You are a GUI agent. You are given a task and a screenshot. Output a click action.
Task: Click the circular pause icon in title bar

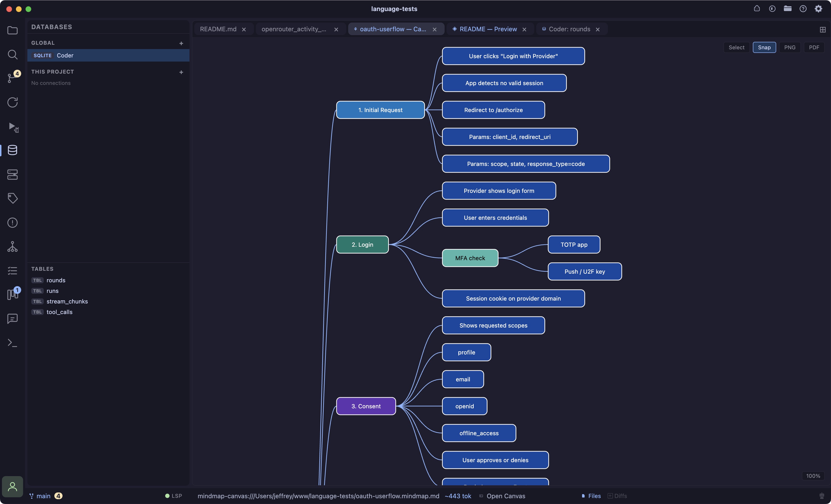pyautogui.click(x=772, y=8)
